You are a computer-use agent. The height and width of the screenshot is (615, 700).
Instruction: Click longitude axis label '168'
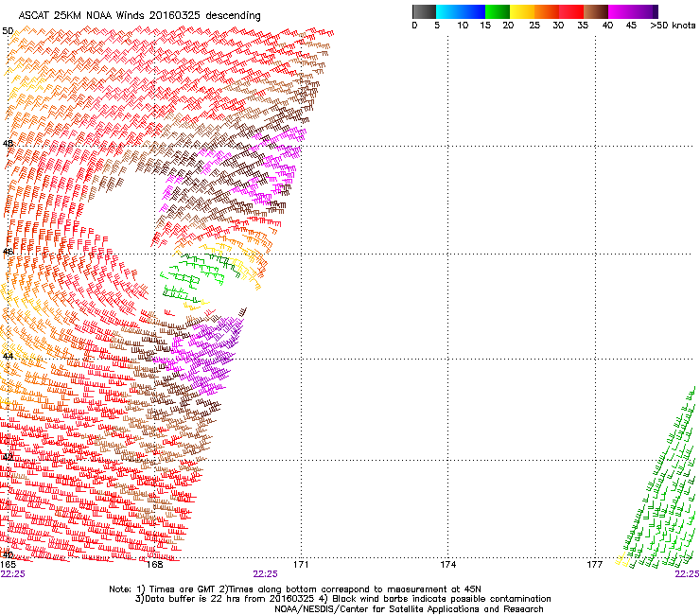(154, 565)
